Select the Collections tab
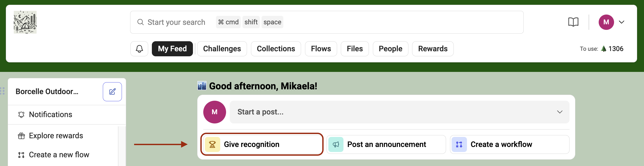The image size is (644, 166). point(276,49)
